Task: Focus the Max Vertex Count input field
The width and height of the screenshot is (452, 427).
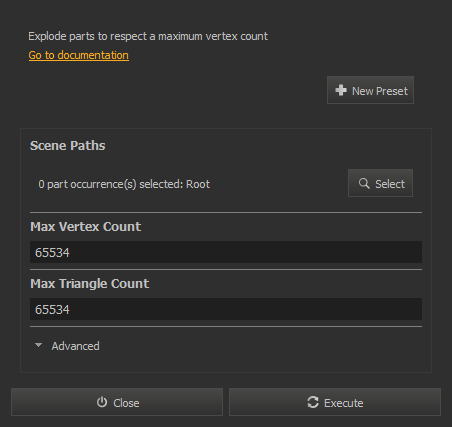Action: (x=226, y=252)
